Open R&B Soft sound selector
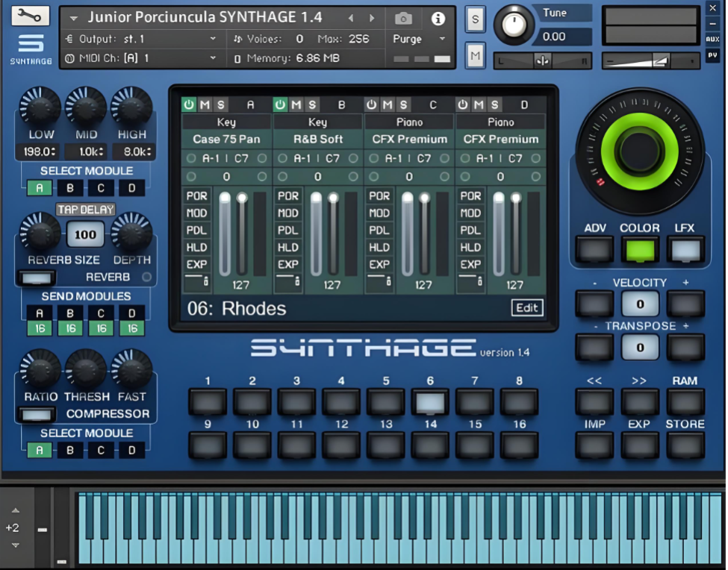This screenshot has width=728, height=570. (318, 139)
